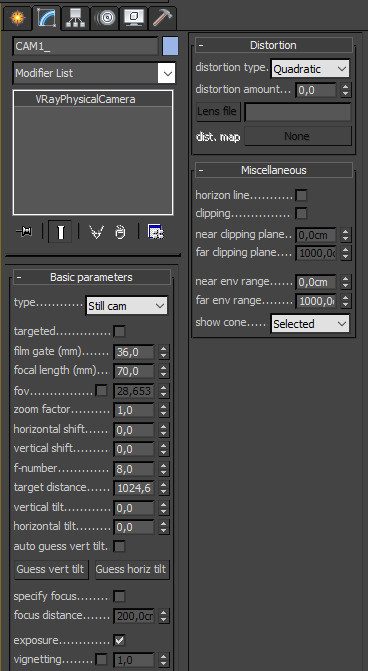368x671 pixels.
Task: Enable the targeted checkbox
Action: 119,331
